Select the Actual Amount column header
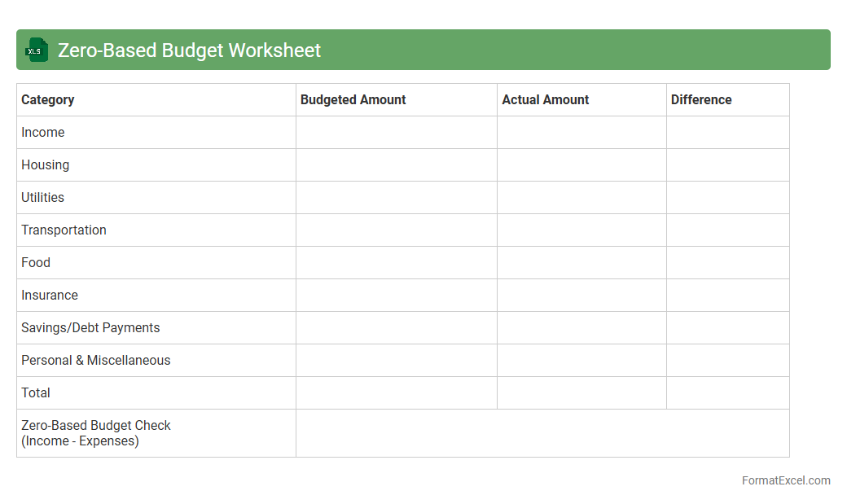The width and height of the screenshot is (847, 504). pos(545,100)
